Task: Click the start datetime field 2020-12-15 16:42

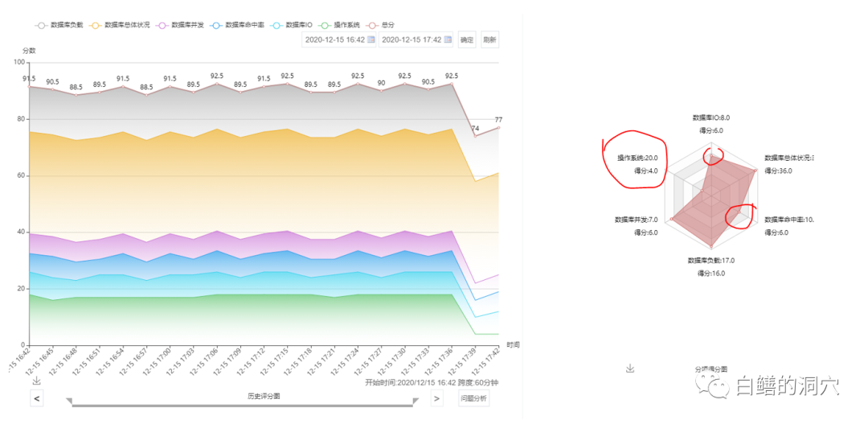Action: pyautogui.click(x=339, y=39)
